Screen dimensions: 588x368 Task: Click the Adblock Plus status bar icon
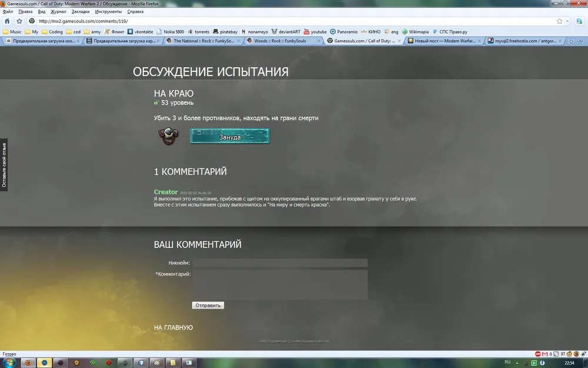[538, 354]
